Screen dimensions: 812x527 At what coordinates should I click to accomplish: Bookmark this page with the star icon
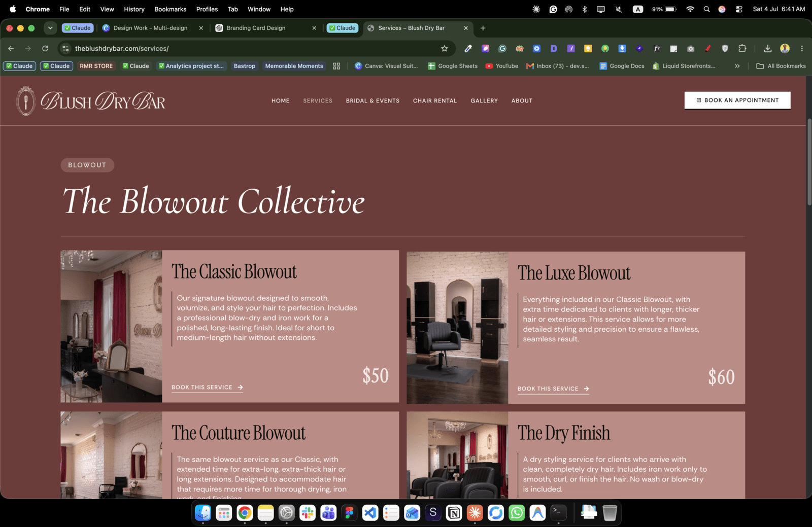(x=445, y=49)
